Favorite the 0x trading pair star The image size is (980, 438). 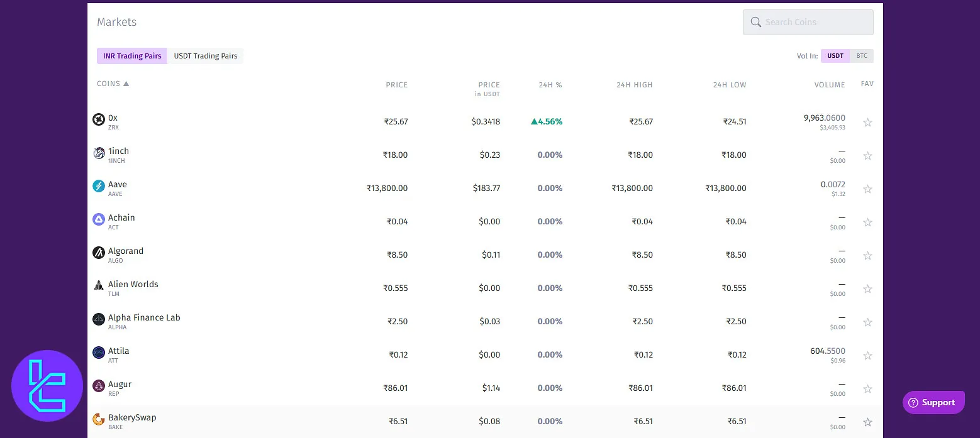tap(867, 123)
